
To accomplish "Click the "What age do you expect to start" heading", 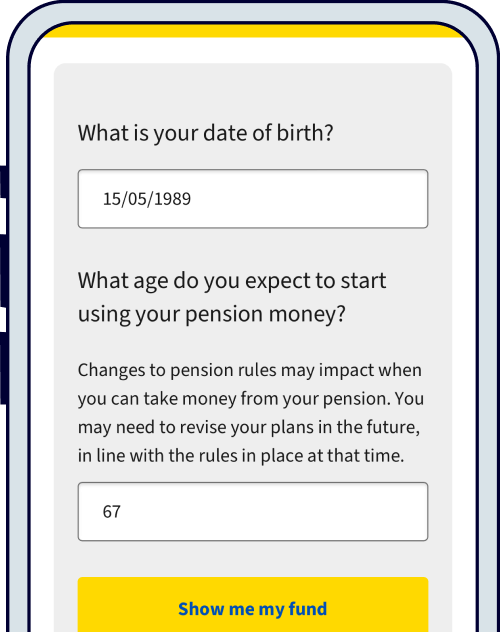I will coord(232,281).
